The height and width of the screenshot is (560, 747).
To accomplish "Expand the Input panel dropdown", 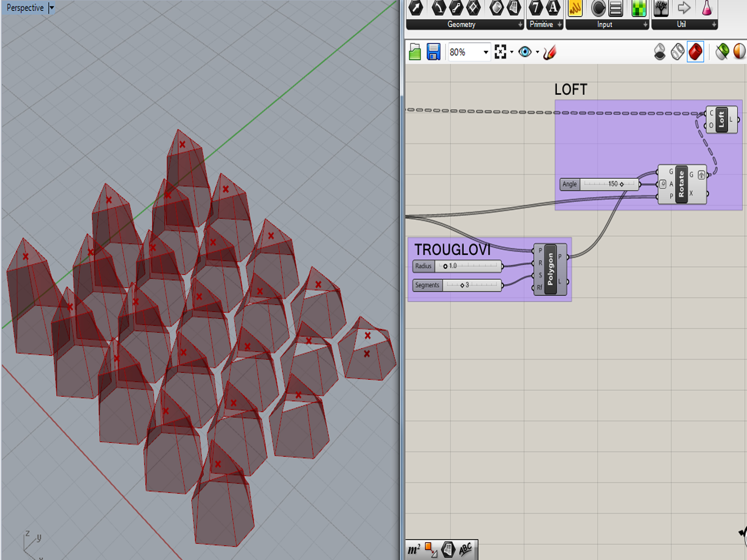I will tap(645, 24).
